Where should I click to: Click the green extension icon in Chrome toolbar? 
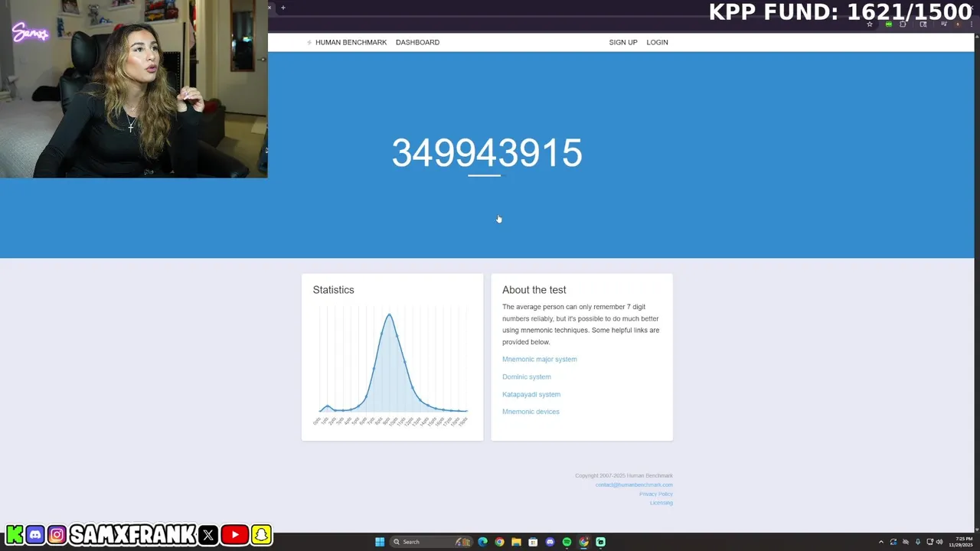pos(889,24)
